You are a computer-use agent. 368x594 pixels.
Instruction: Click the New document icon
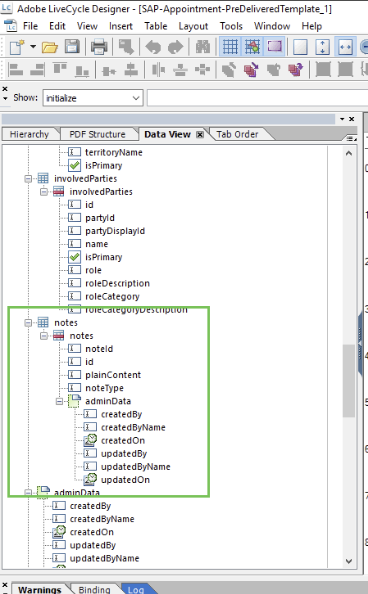pos(16,47)
